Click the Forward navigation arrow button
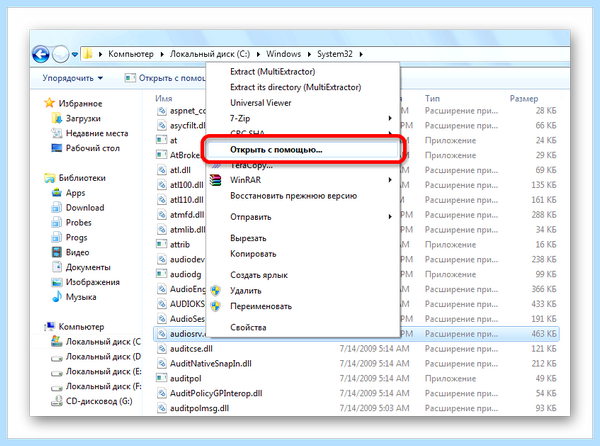 click(60, 54)
